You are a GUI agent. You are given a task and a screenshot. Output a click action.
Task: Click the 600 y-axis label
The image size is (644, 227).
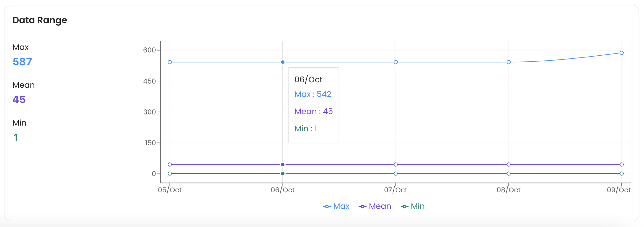tap(150, 50)
